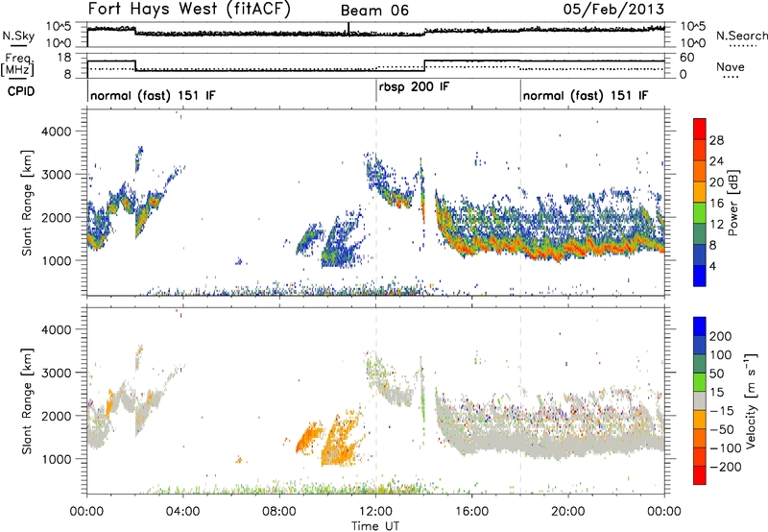
Task: Click the '20:00' time tick label
Action: coord(567,512)
